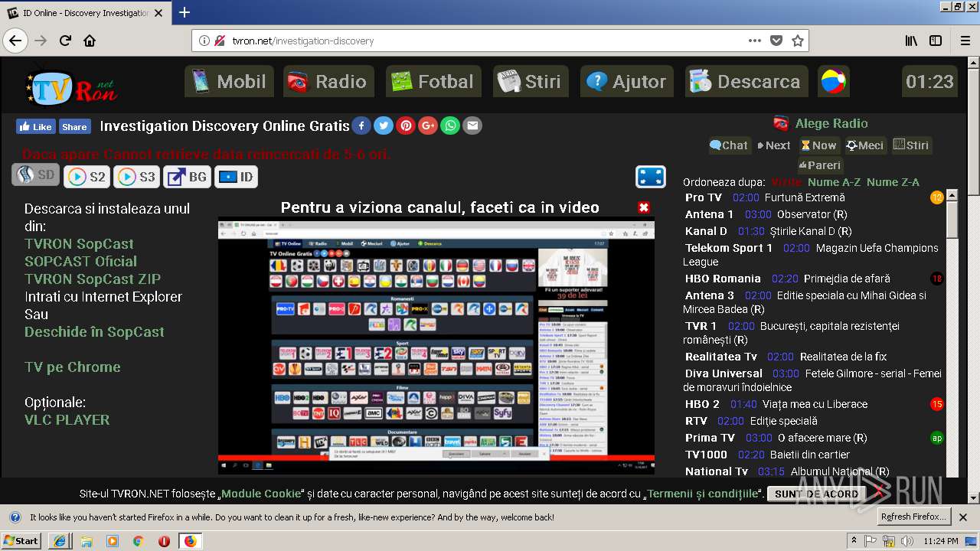Share on Facebook round icon
Screen dimensions: 980x551
click(361, 126)
